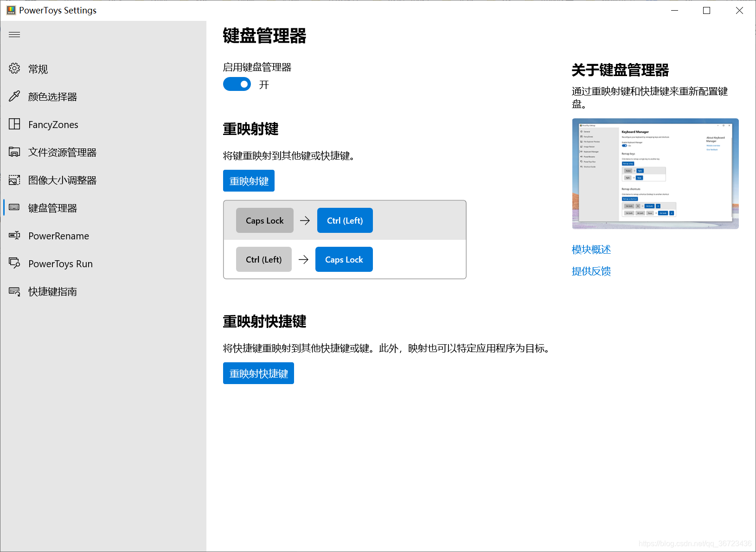Click the eyedropper icon for 颜色选择器
This screenshot has height=552, width=756.
14,96
